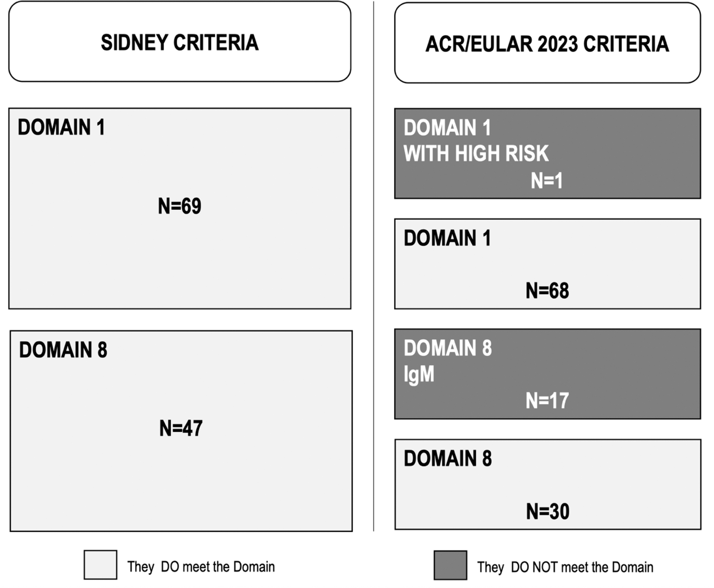Click the ACR/EULAR light DOMAIN 8 title
The image size is (714, 588).
point(447,458)
